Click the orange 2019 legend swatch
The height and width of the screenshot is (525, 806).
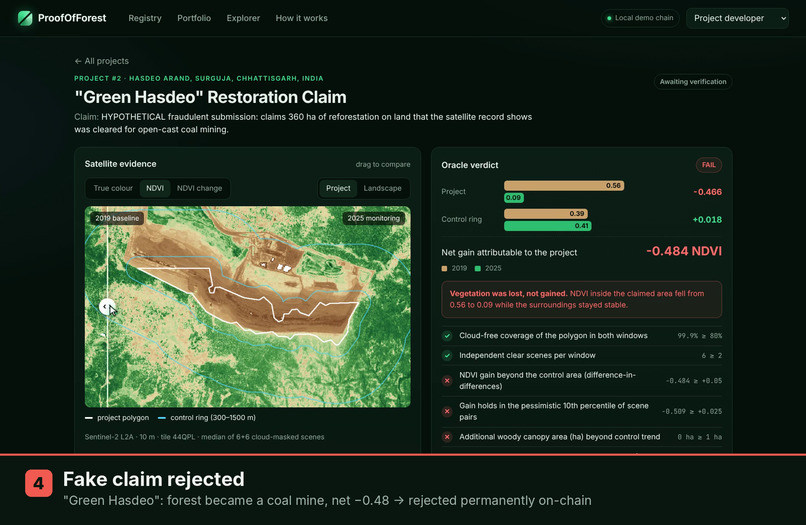tap(444, 268)
